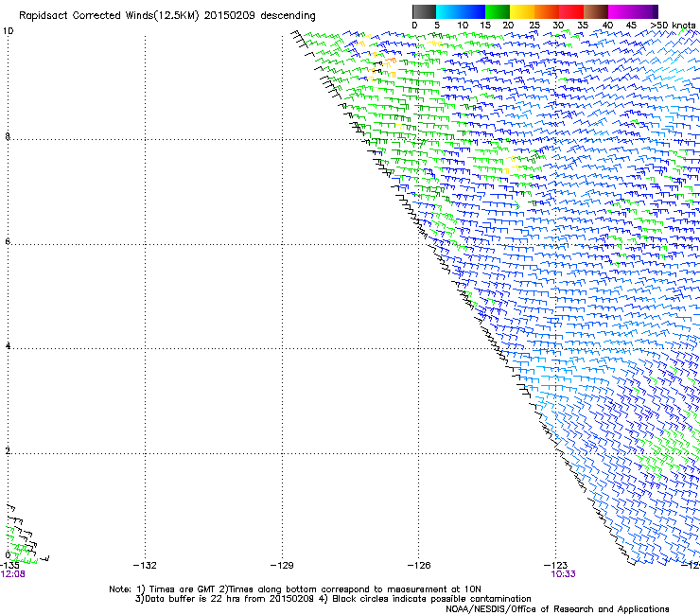Screen dimensions: 700x615
Task: Click the '25' legend scale label
Action: click(534, 26)
